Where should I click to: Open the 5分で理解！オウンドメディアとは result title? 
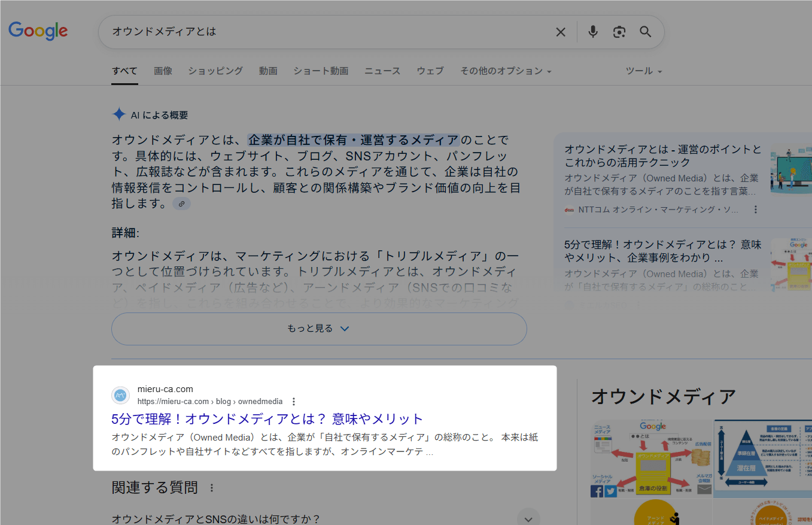pyautogui.click(x=267, y=418)
